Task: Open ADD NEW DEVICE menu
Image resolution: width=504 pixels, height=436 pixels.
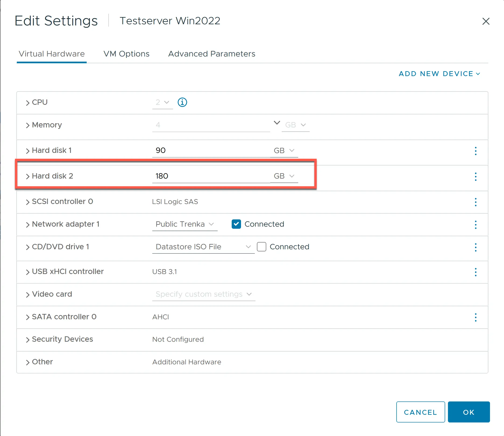Action: click(x=439, y=74)
